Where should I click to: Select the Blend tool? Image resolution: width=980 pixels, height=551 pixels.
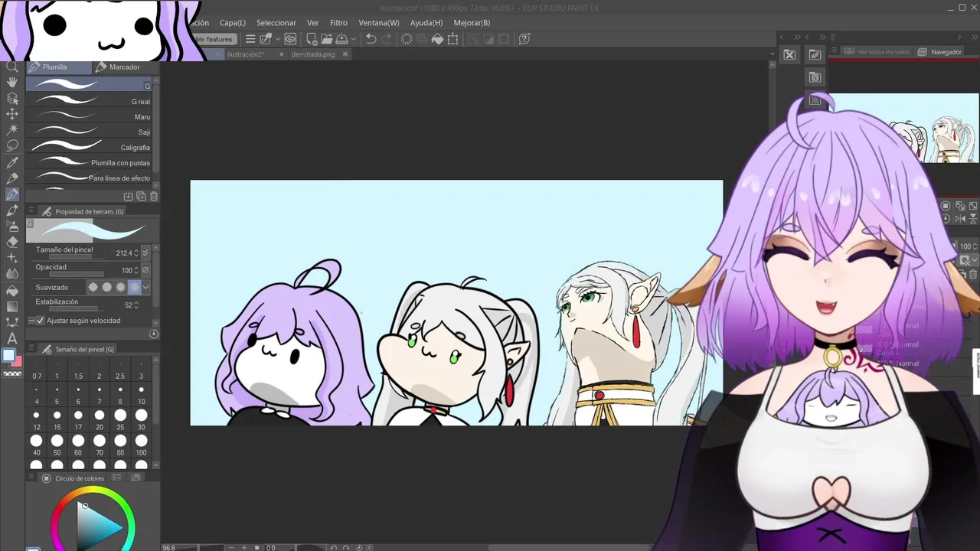pos(12,274)
